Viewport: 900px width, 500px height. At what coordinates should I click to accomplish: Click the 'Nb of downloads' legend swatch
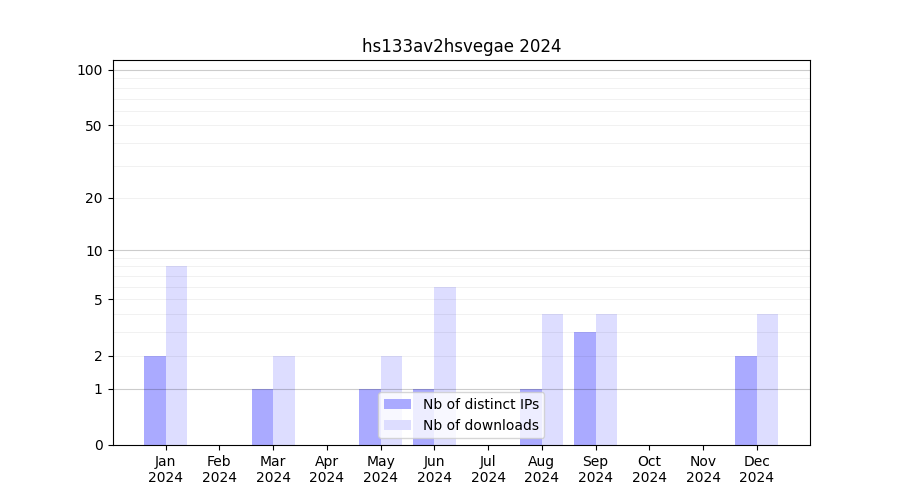click(397, 425)
